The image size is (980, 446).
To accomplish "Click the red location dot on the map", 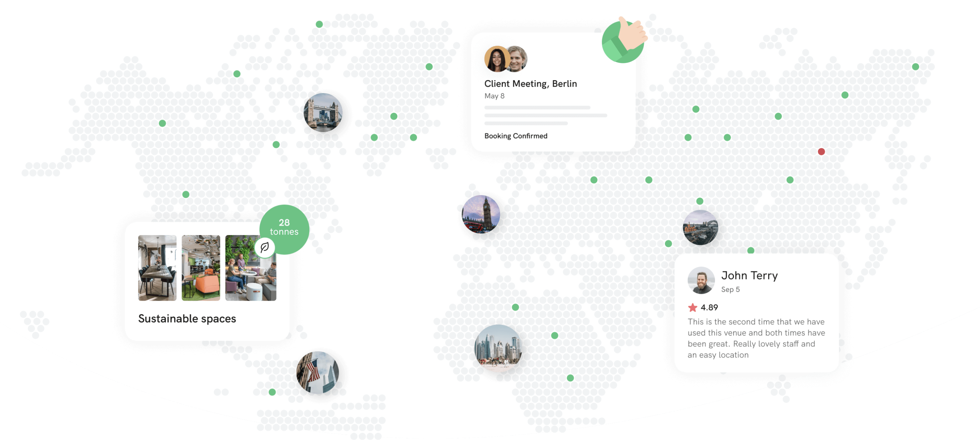I will pos(821,151).
